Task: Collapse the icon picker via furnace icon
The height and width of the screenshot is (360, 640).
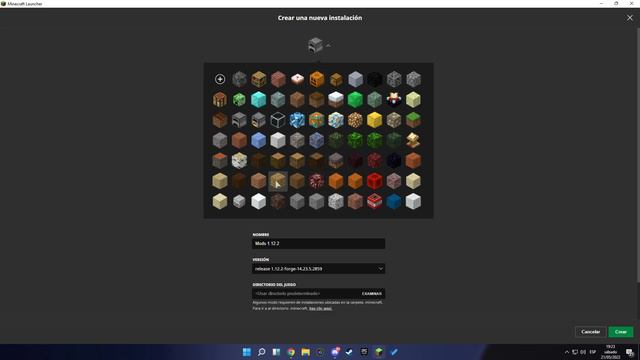Action: pos(315,45)
